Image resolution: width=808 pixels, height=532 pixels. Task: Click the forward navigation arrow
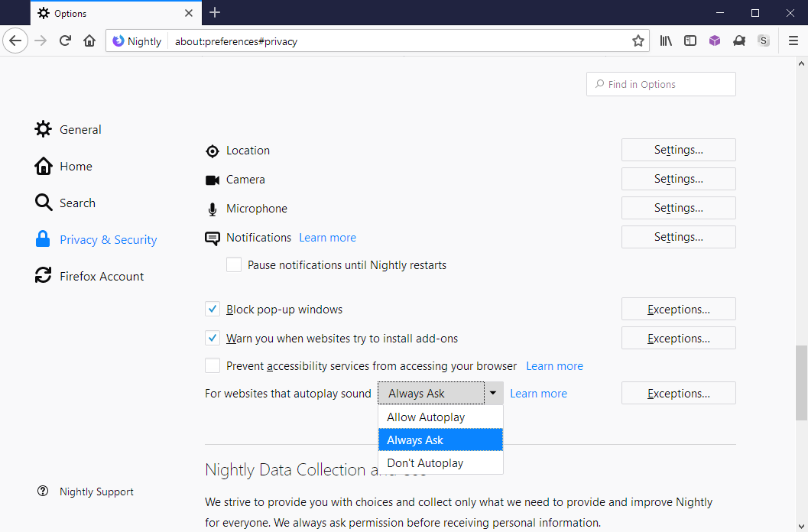click(x=41, y=41)
